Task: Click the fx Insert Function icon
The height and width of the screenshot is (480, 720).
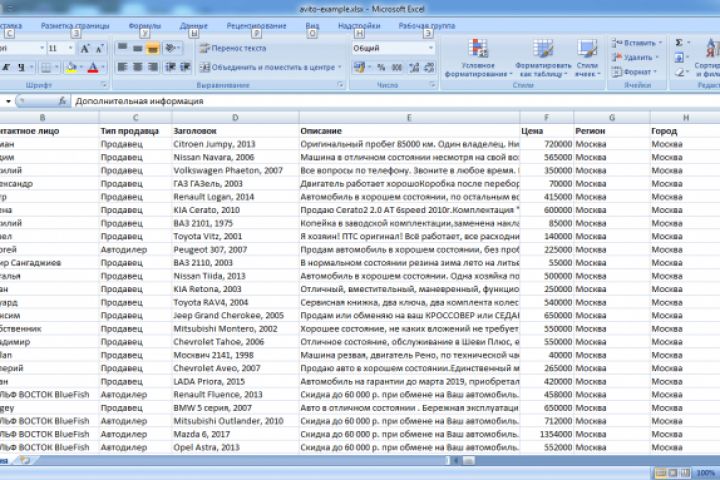Action: coord(62,101)
